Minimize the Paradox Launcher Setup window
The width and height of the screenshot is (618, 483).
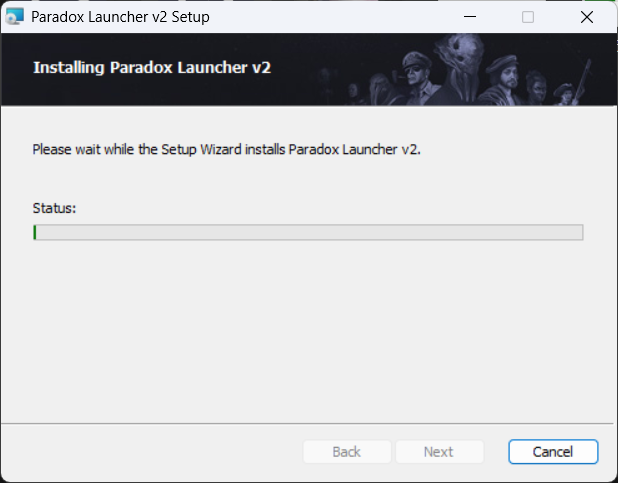tap(470, 17)
